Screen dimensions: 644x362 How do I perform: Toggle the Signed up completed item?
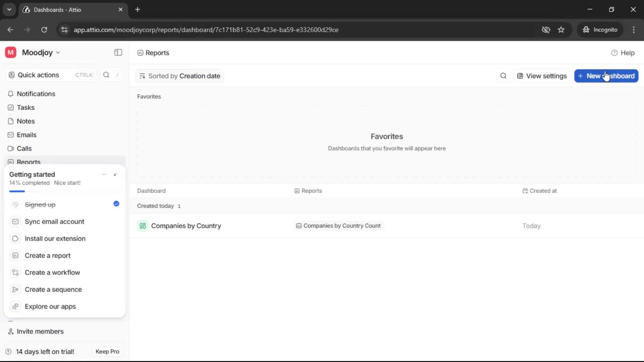point(116,204)
